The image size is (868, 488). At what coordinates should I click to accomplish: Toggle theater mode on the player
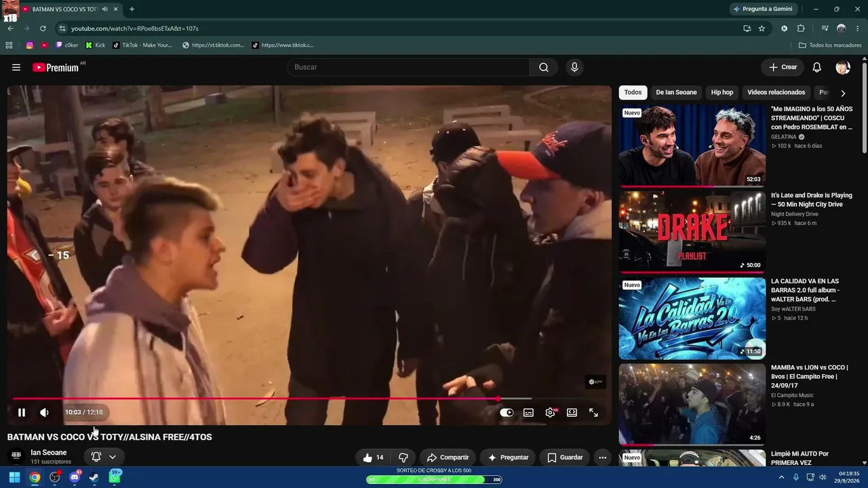[572, 412]
